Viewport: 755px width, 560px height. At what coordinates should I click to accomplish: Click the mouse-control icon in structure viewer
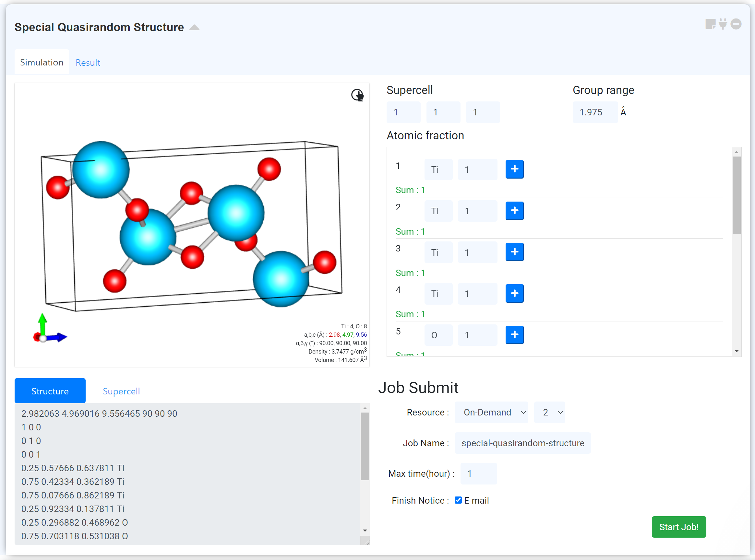coord(357,95)
